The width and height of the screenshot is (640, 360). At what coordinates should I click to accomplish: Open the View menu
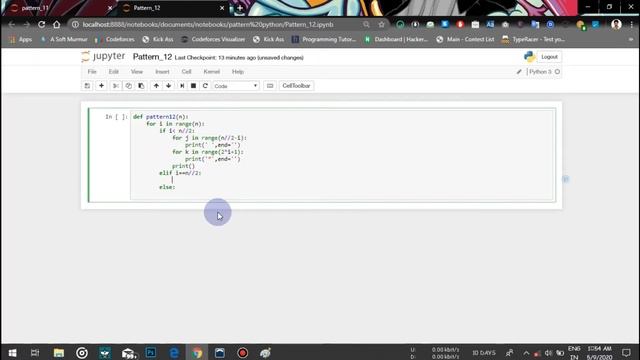pos(137,71)
